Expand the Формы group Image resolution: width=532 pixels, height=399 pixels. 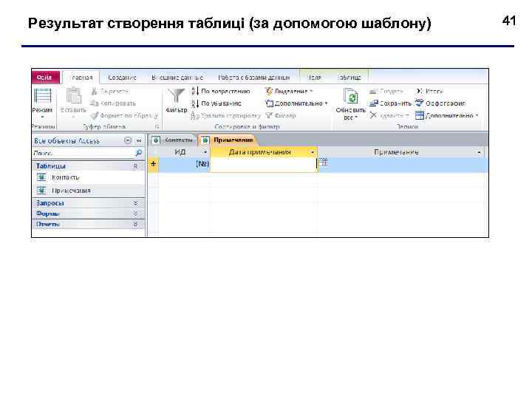click(x=135, y=214)
